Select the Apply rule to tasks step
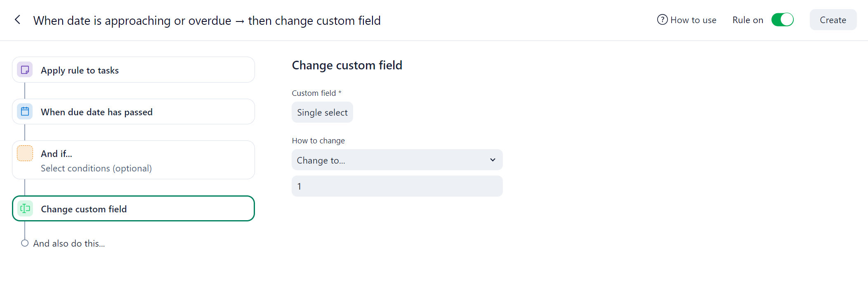This screenshot has width=868, height=297. pos(80,71)
